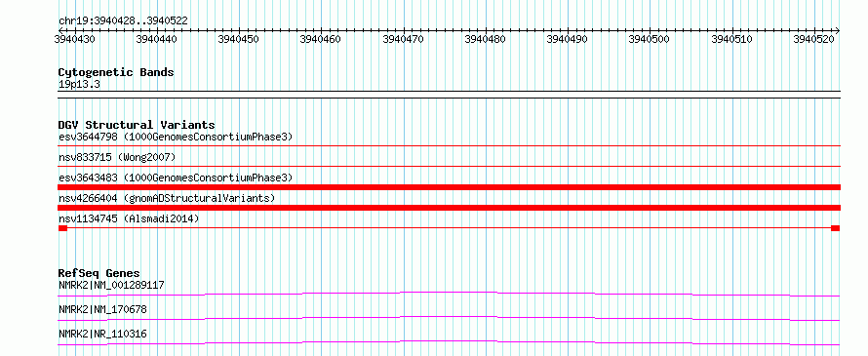Open nsv1134745 (Alsmadi2014) variant label
Viewport: 868px width, 356px height.
tap(129, 218)
